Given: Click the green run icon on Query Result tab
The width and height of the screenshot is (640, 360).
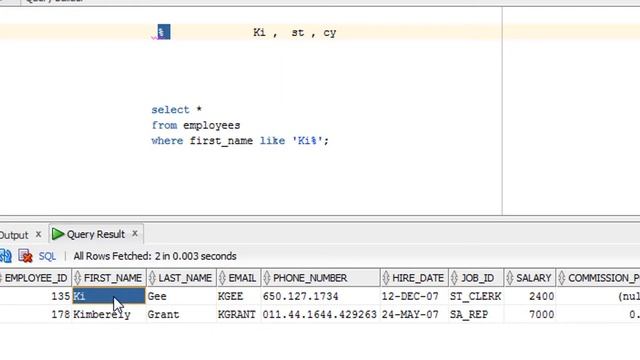Looking at the screenshot, I should click(x=58, y=234).
